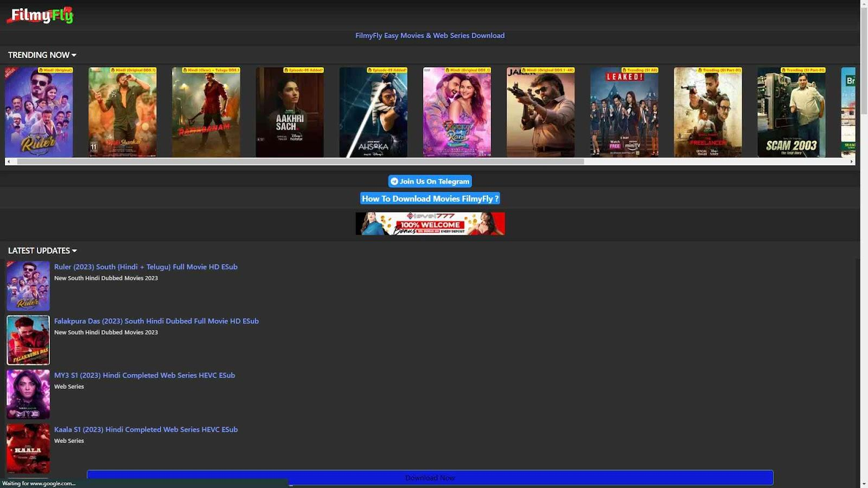Click the TRENDING NOW heading text
The height and width of the screenshot is (488, 868).
39,55
